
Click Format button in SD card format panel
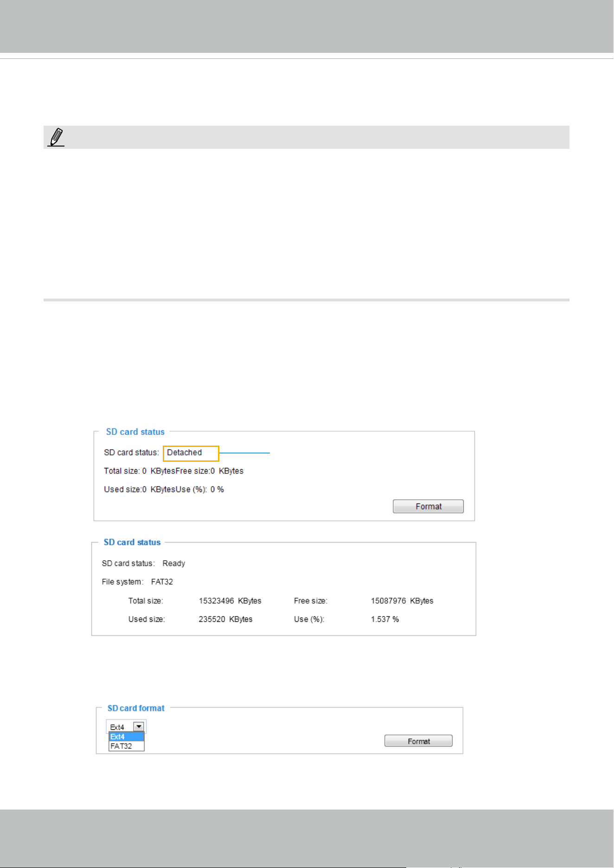point(418,741)
